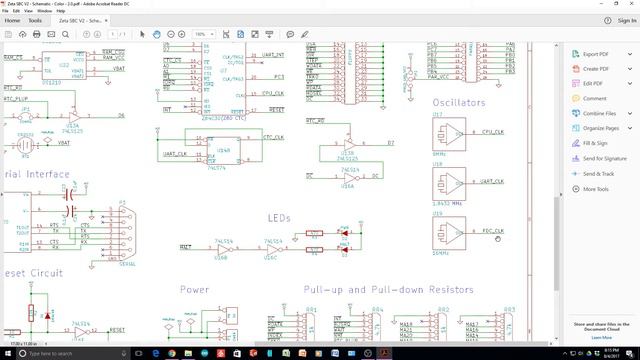640x360 pixels.
Task: Open the Edit menu
Action: [x=16, y=11]
